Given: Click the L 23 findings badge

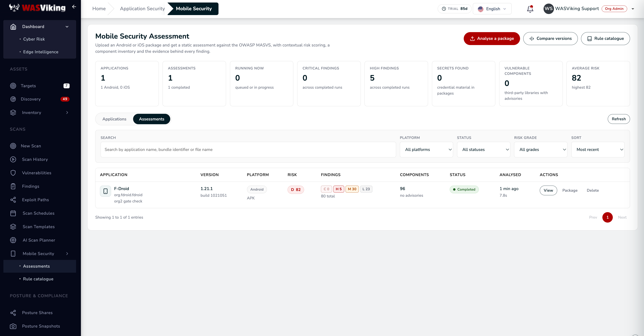Looking at the screenshot, I should tap(366, 189).
